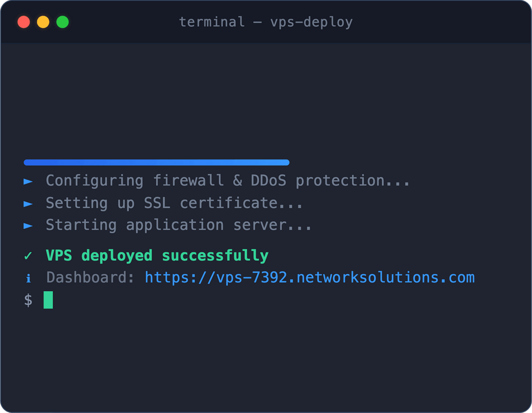532x413 pixels.
Task: Place focus on the green cursor block
Action: 48,300
